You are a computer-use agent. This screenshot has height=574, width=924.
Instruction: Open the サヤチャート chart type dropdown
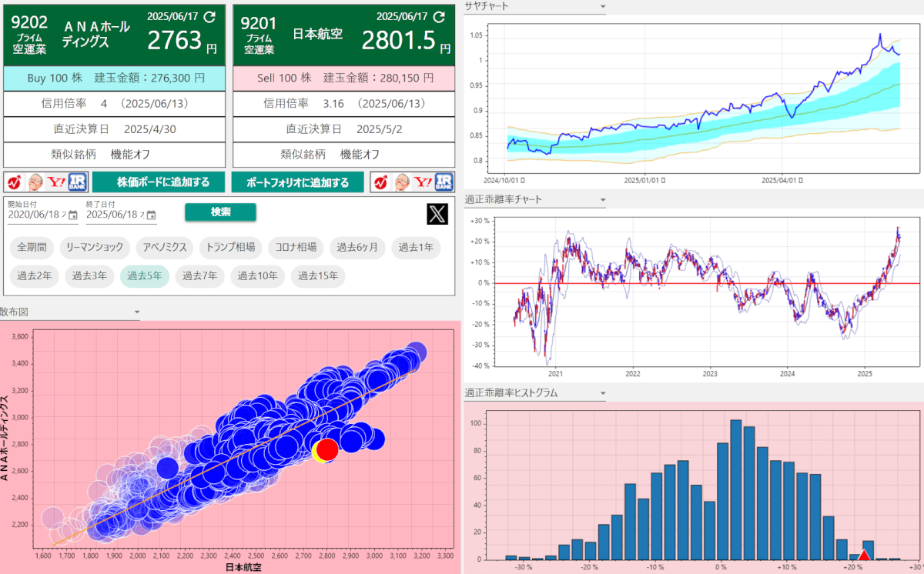535,6
